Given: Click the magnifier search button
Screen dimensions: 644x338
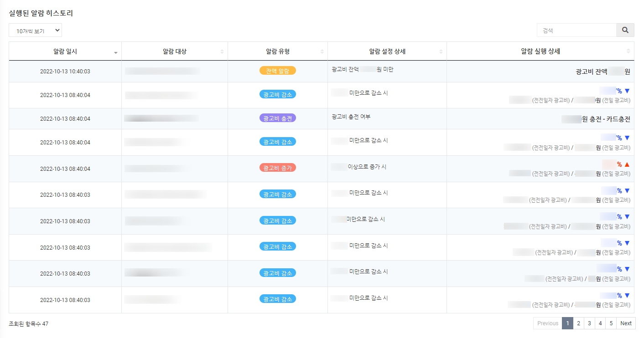Looking at the screenshot, I should [x=625, y=30].
